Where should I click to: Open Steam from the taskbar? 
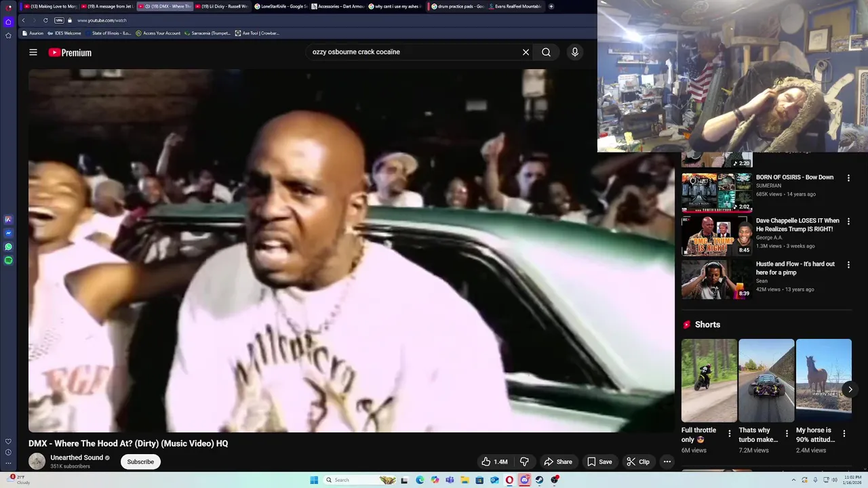coord(539,480)
